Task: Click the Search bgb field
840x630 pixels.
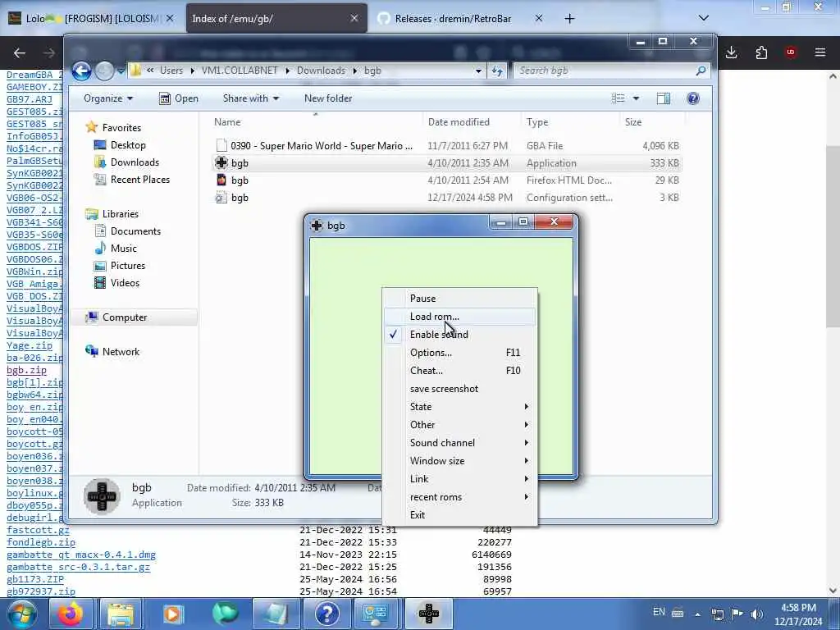Action: (x=610, y=71)
